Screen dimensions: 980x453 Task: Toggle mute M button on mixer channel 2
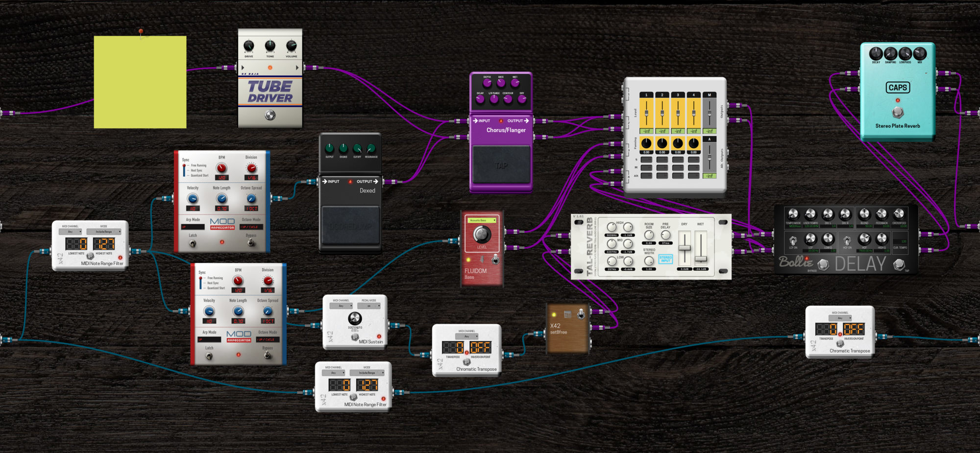point(662,167)
